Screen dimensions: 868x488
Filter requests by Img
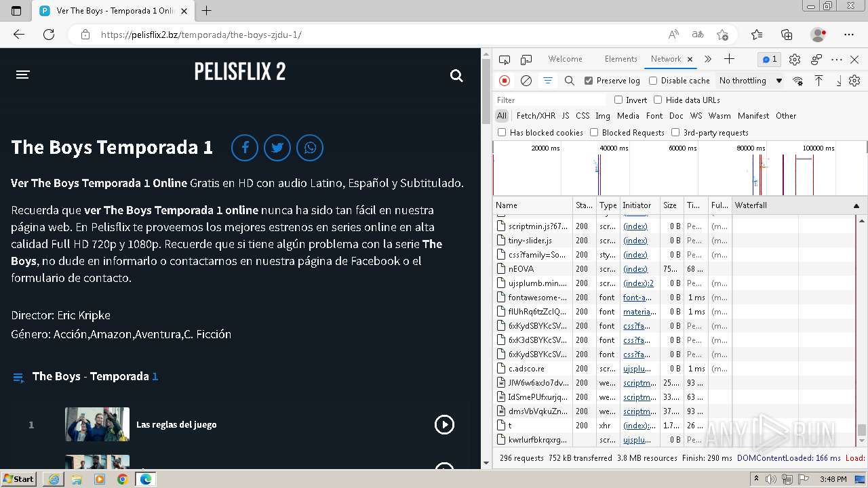(x=603, y=116)
